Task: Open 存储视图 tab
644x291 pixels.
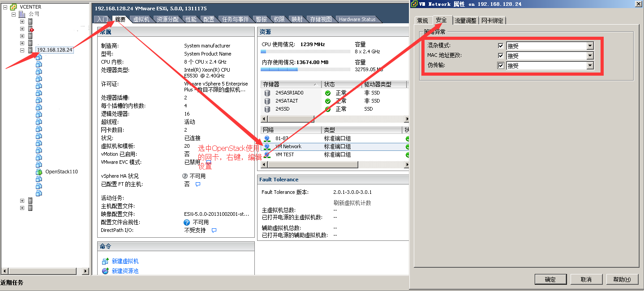Action: pyautogui.click(x=321, y=19)
